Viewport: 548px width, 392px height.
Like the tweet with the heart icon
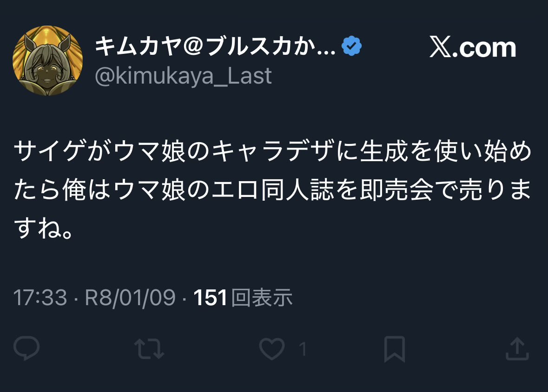272,349
